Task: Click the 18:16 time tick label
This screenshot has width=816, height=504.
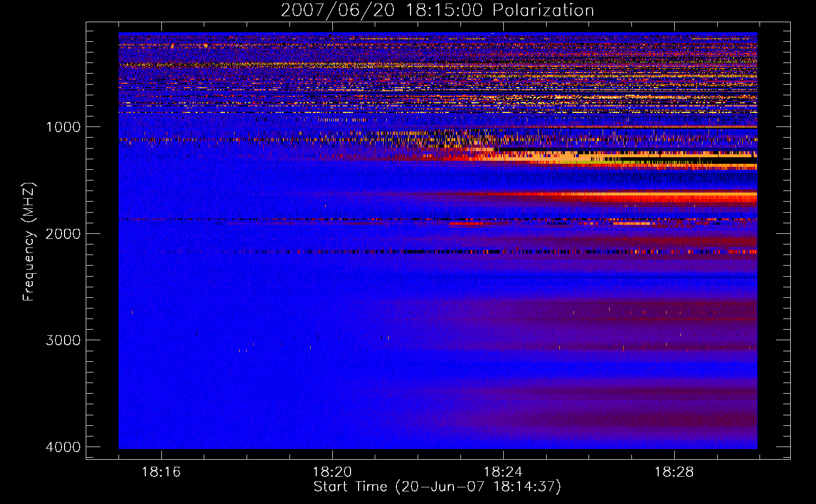Action: click(x=161, y=472)
